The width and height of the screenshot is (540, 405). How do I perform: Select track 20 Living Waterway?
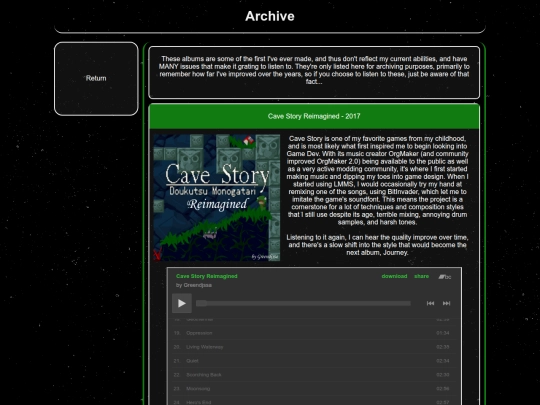(314, 347)
